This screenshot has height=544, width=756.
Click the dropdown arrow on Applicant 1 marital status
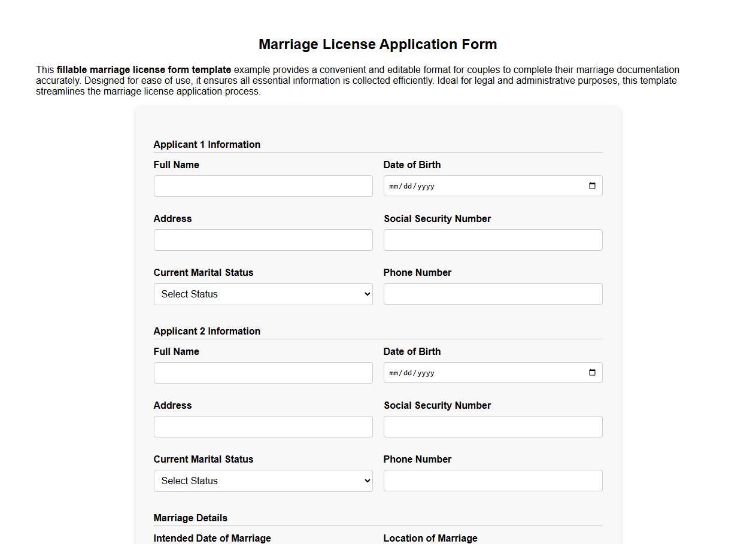tap(366, 294)
